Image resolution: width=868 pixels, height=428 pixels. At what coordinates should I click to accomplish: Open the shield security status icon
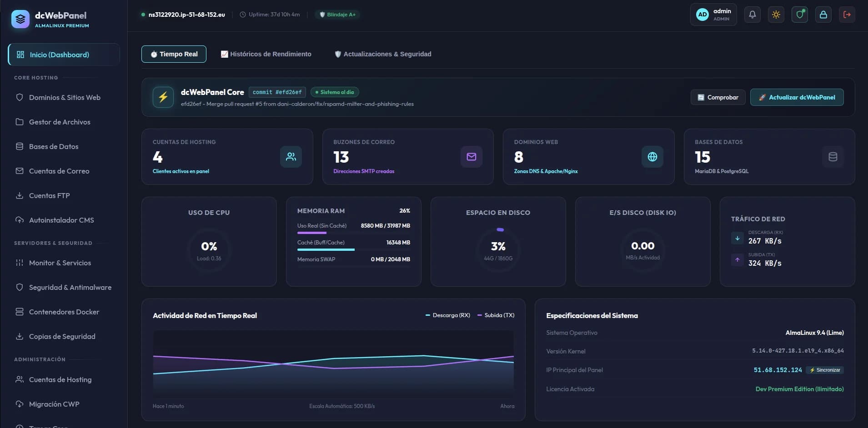point(800,15)
